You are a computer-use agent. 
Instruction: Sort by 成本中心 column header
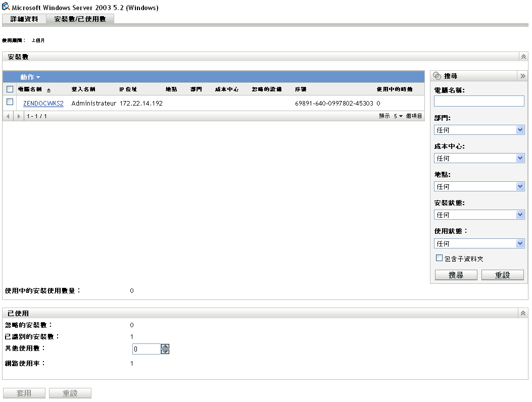click(x=227, y=89)
